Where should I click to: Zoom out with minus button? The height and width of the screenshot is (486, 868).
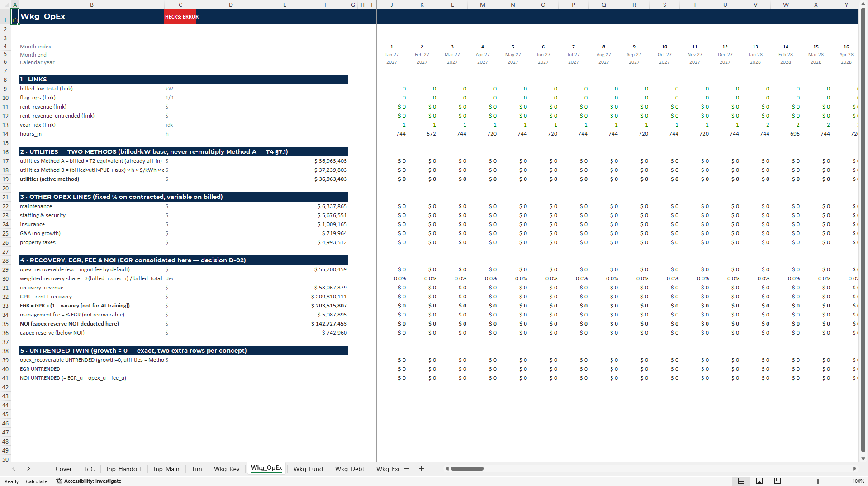tap(791, 481)
